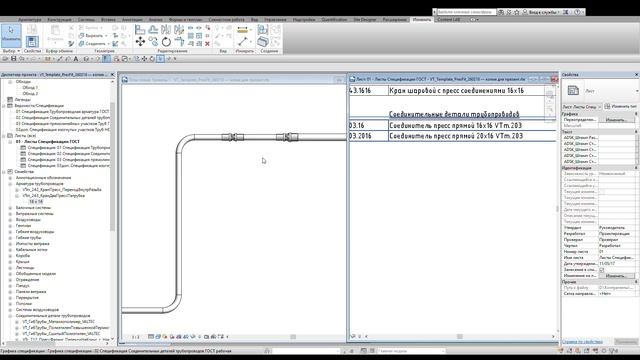Click the favorites star icon in title bar
Viewport: 640px width, 360px height.
(x=516, y=12)
